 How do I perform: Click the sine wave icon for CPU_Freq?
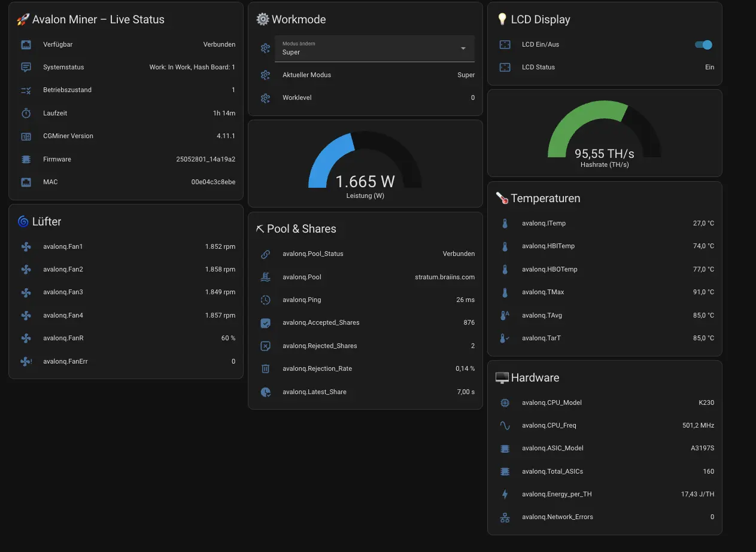click(505, 426)
